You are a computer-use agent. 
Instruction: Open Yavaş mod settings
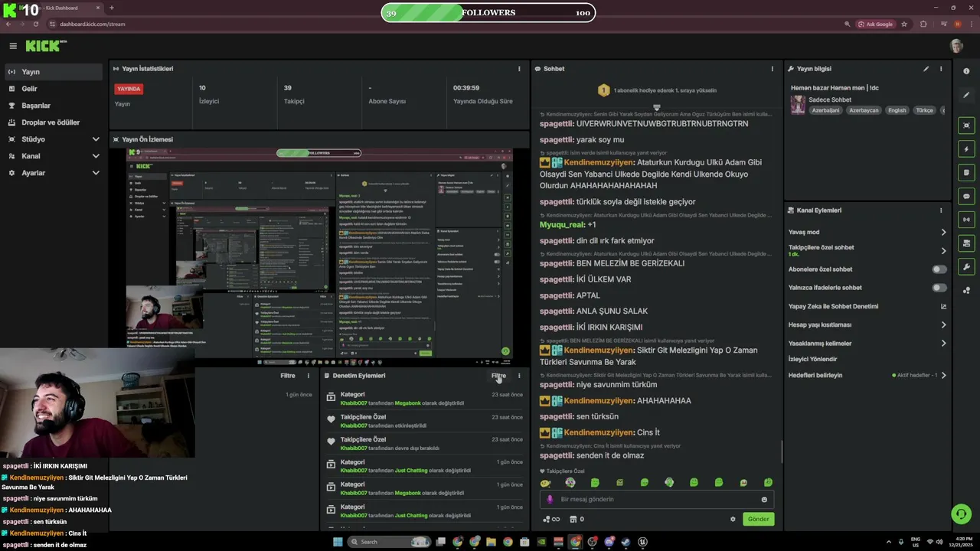pos(867,232)
